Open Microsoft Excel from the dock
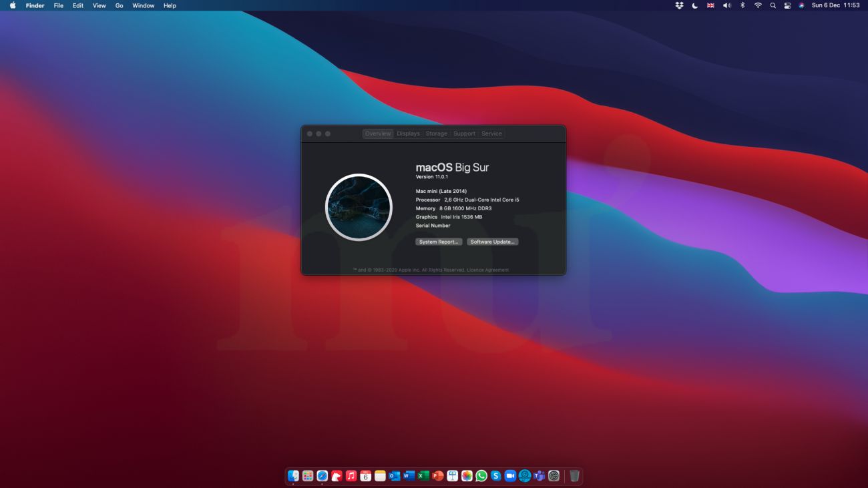 (423, 476)
